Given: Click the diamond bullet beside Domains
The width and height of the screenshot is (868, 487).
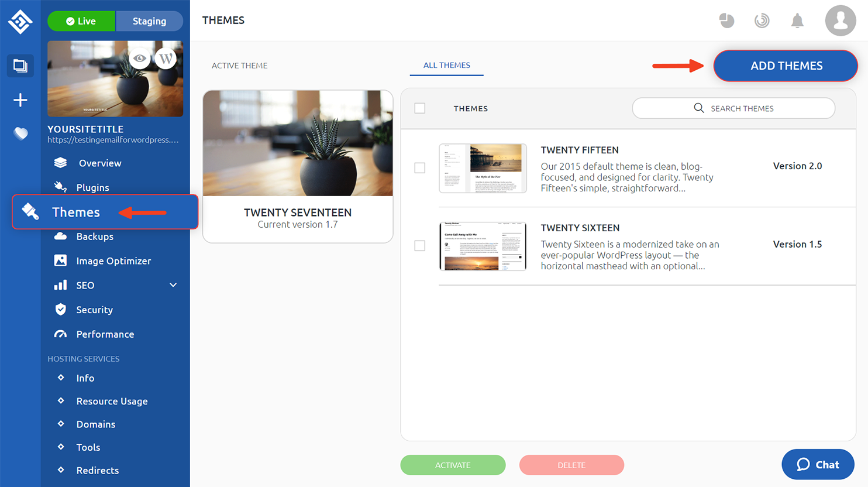Looking at the screenshot, I should click(61, 424).
